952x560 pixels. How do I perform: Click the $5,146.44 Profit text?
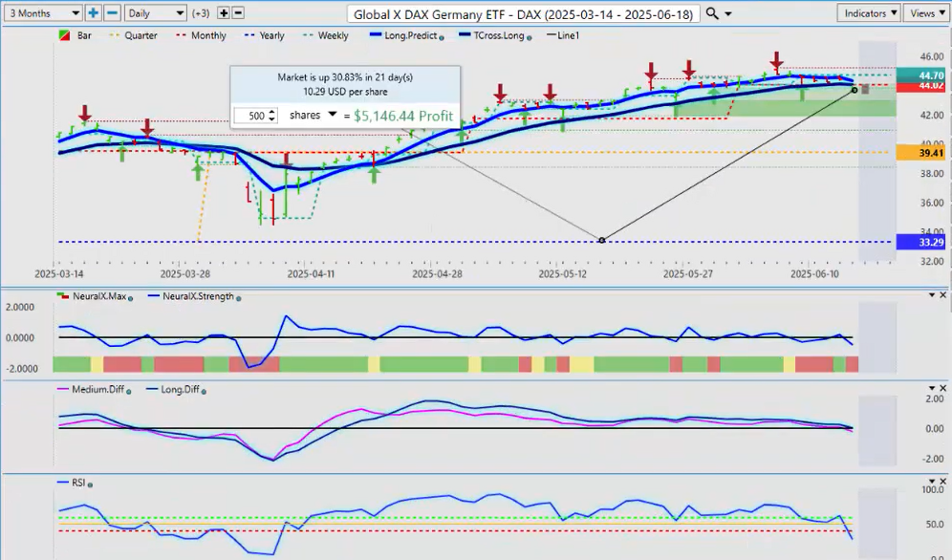[x=403, y=116]
